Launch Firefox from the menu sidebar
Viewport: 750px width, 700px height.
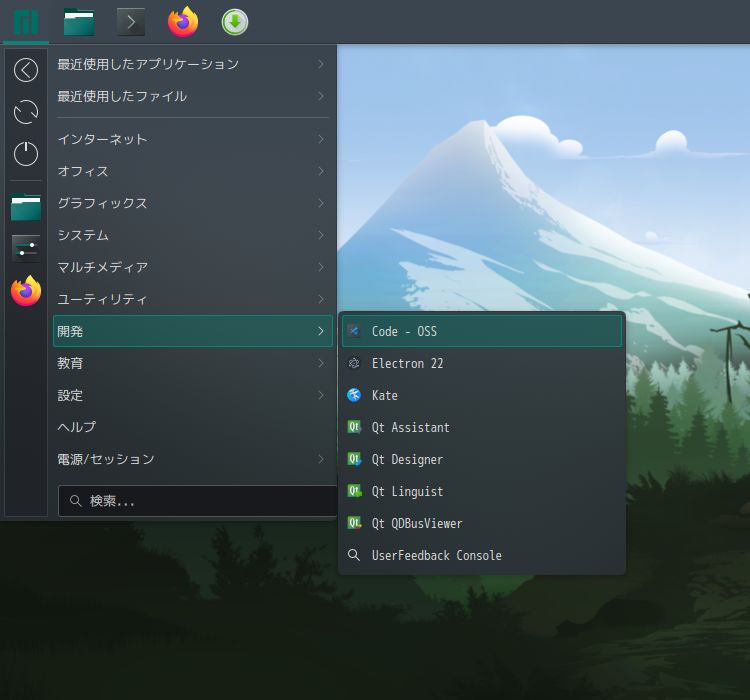pos(26,290)
